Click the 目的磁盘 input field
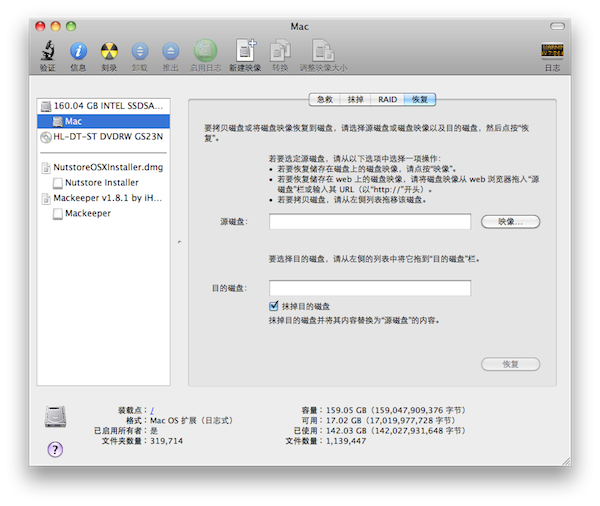 [x=370, y=288]
